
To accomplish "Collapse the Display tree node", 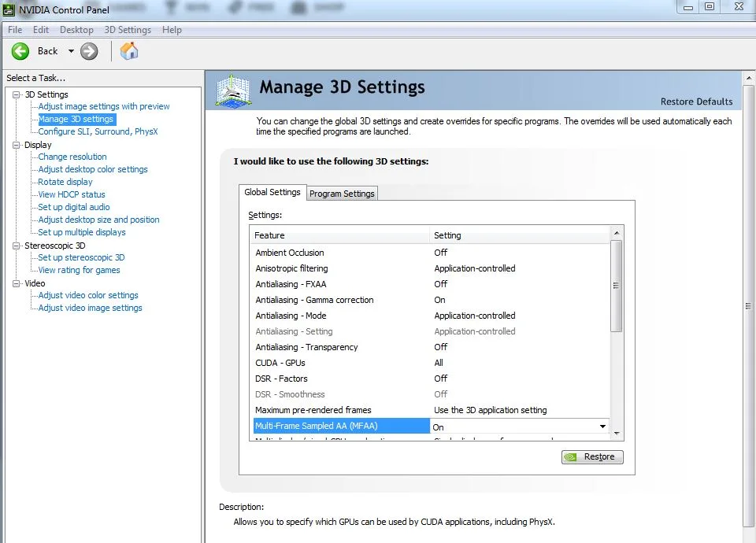I will (x=17, y=145).
